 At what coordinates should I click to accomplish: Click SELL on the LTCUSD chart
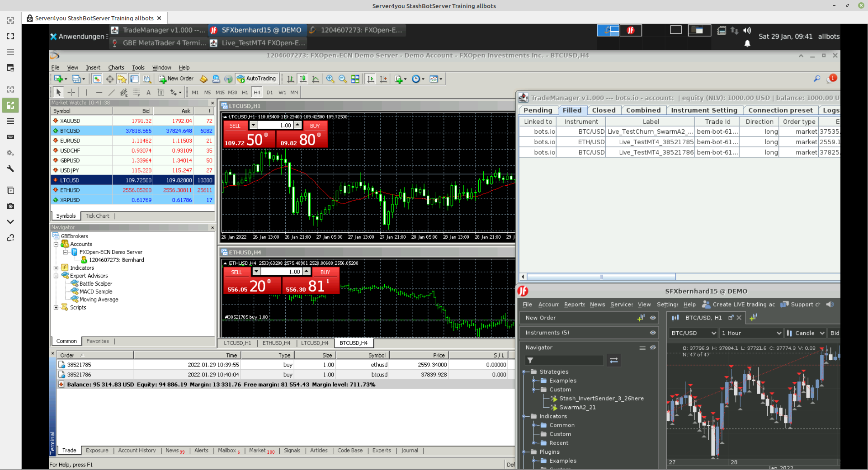[235, 126]
